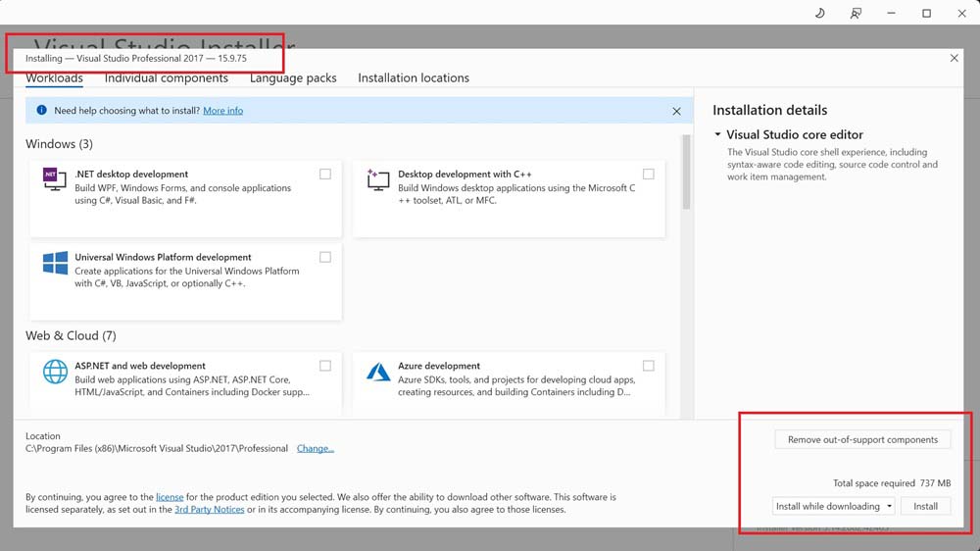980x551 pixels.
Task: Click the Install button
Action: [x=926, y=506]
